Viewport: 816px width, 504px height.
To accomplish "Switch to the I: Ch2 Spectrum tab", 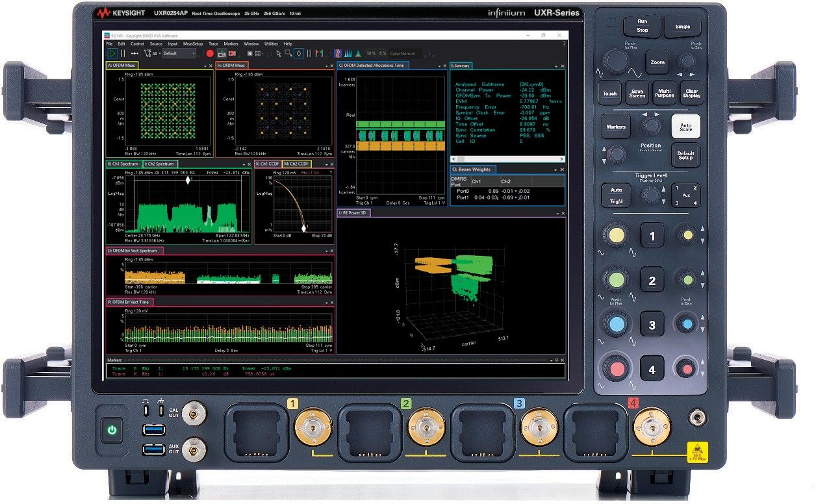I will tap(160, 164).
